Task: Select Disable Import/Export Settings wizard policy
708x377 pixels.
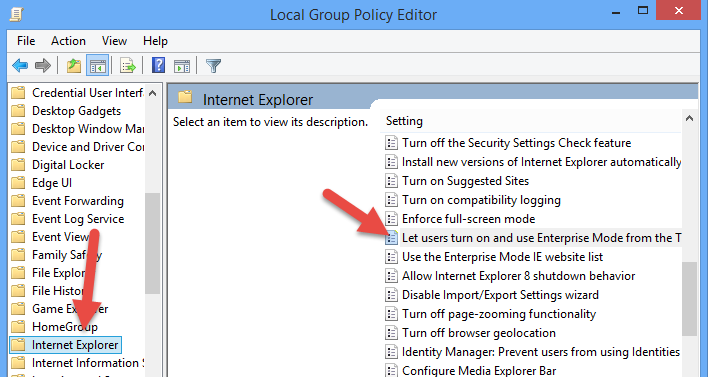Action: 500,295
